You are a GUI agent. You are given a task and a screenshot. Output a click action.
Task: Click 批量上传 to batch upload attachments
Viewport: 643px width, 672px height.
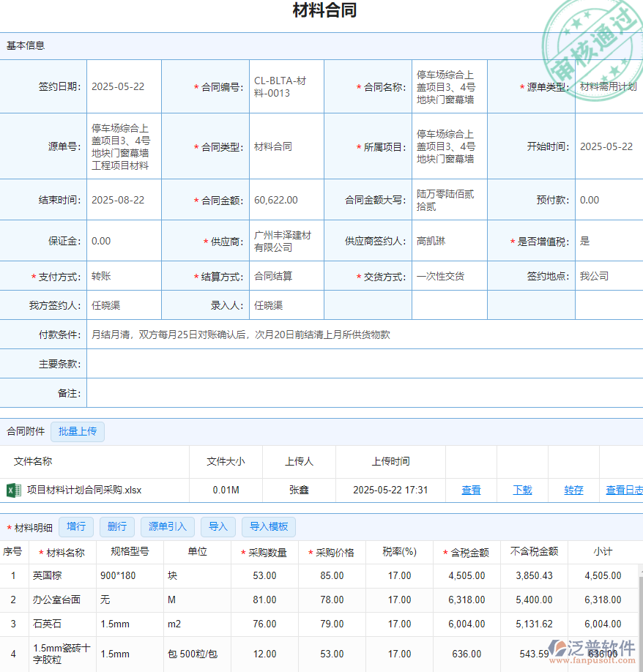pos(78,431)
